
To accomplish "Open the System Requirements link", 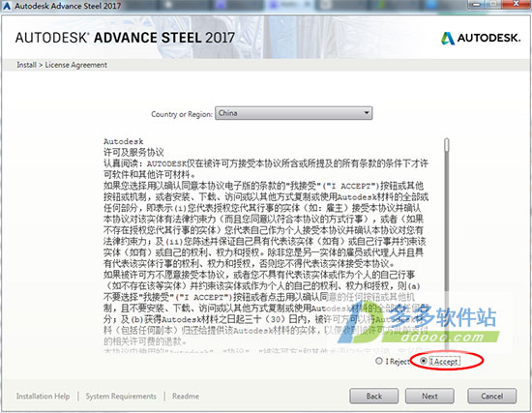I will coord(121,396).
